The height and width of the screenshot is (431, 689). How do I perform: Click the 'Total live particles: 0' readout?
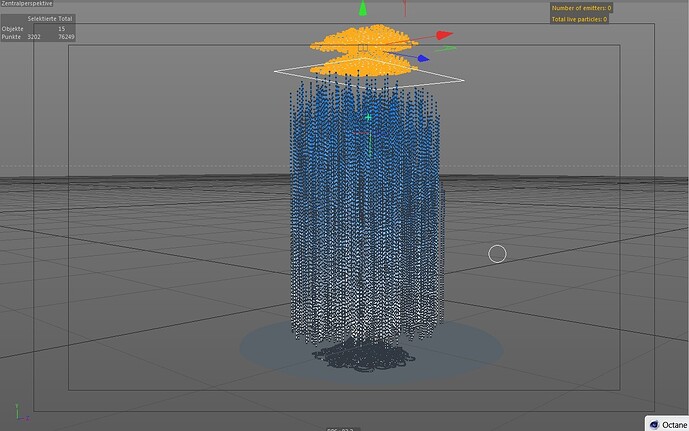click(x=579, y=19)
